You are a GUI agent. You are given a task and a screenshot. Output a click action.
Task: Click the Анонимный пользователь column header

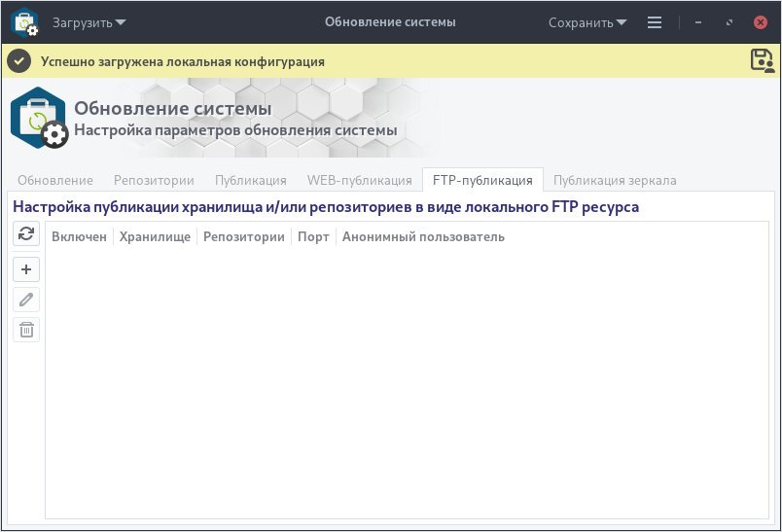423,237
